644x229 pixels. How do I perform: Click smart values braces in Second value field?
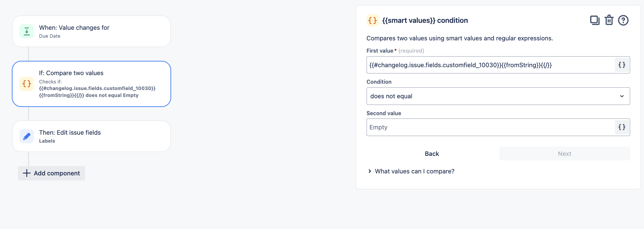coord(622,127)
